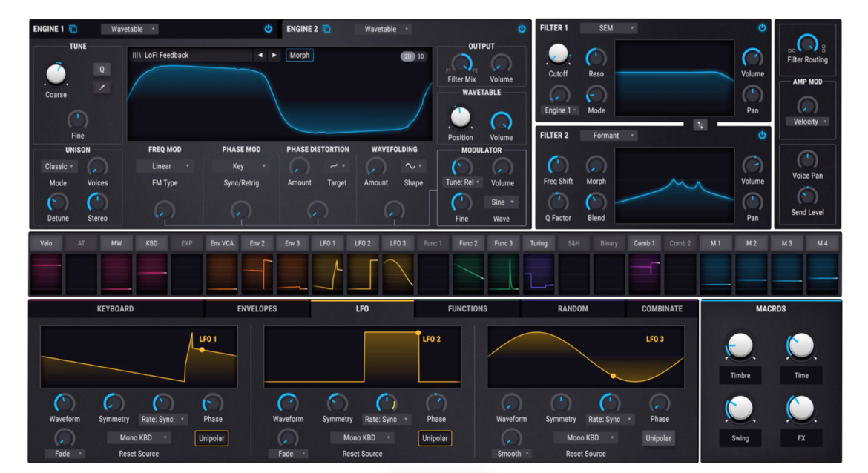This screenshot has height=473, width=868.
Task: Select the 3D wavetable view
Action: (421, 56)
